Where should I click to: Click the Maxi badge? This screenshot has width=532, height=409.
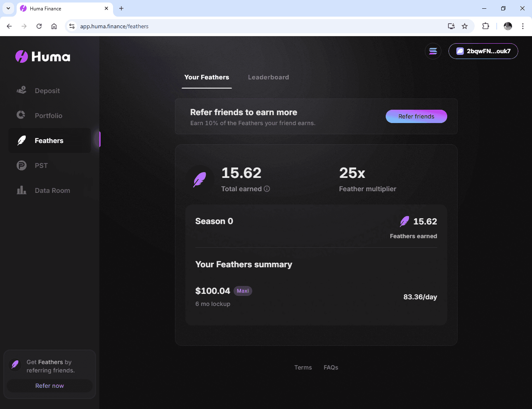coord(243,291)
